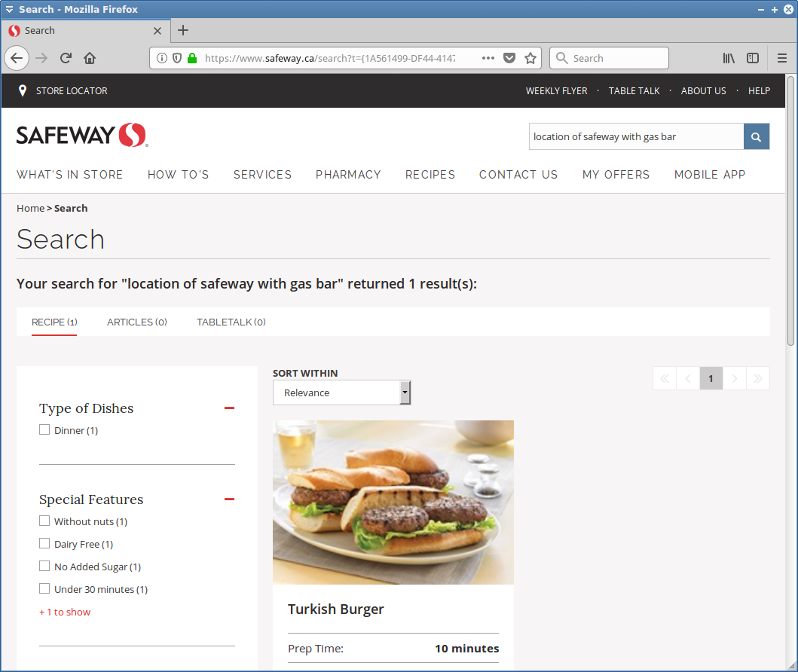Open the WHAT'S IN STORE menu
Viewport: 798px width, 672px height.
70,175
